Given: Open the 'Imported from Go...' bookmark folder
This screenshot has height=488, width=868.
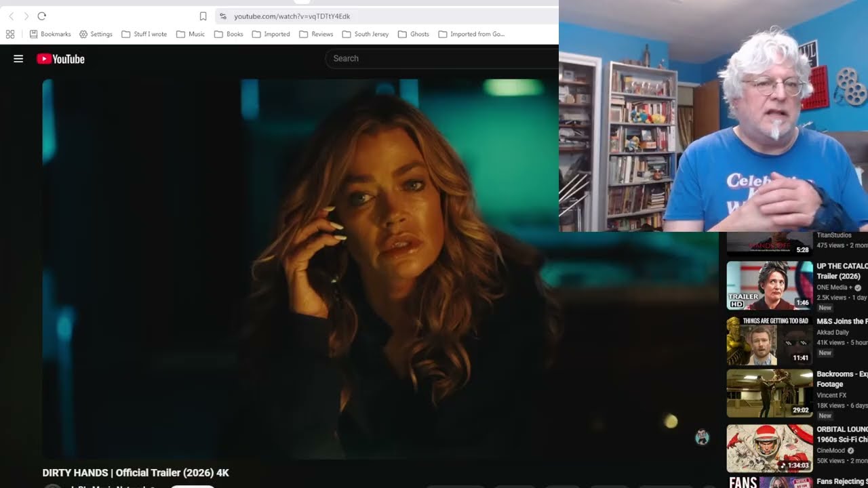Looking at the screenshot, I should click(x=471, y=34).
